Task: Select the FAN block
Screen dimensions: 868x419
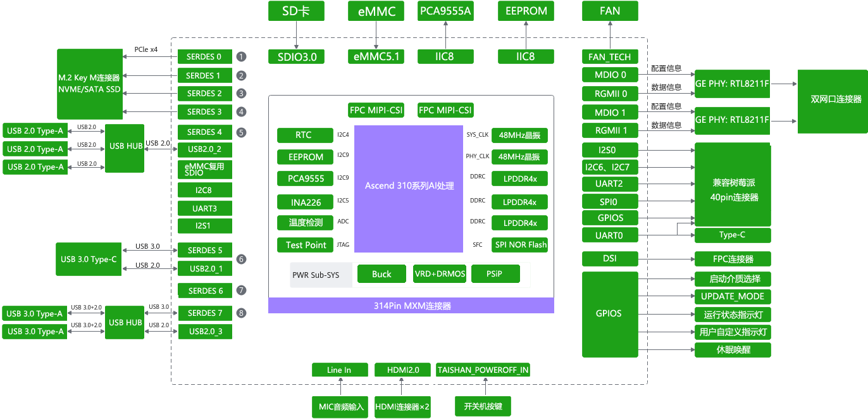Action: coord(610,11)
